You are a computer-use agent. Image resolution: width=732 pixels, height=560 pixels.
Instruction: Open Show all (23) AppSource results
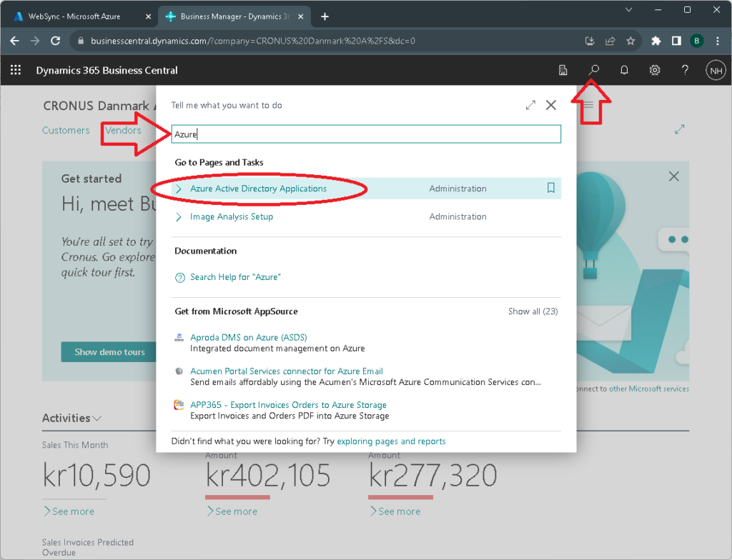pyautogui.click(x=533, y=311)
